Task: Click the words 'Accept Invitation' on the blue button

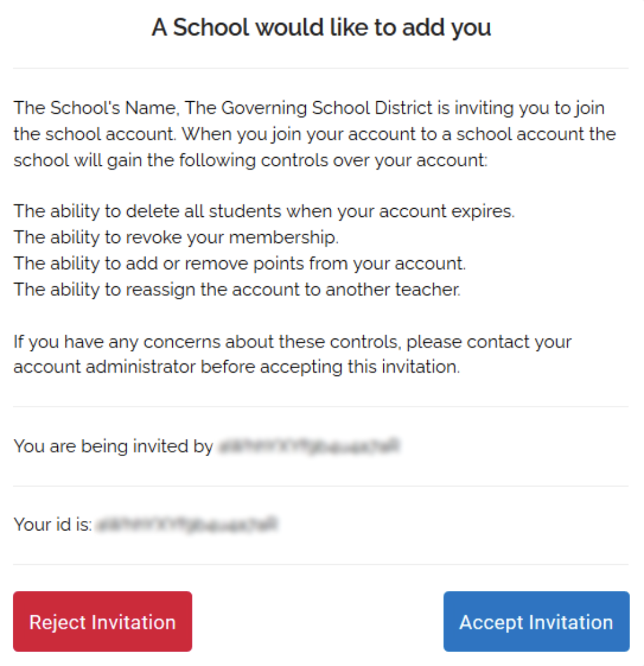Action: (x=535, y=621)
